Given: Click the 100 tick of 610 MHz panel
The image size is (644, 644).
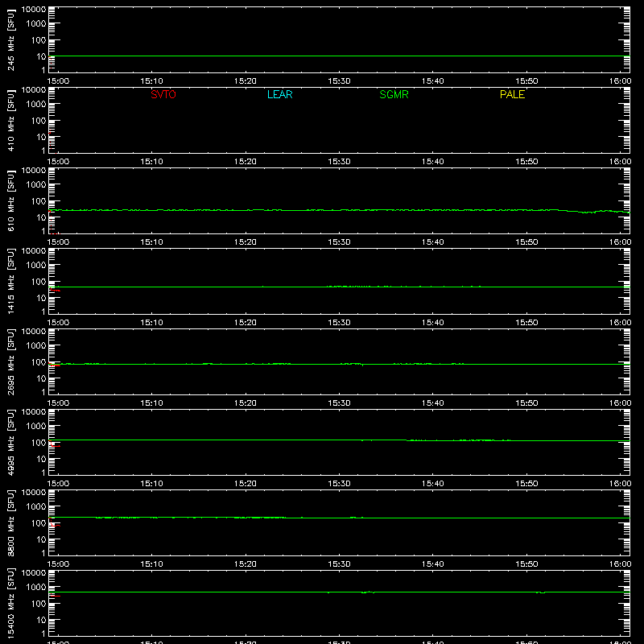Looking at the screenshot, I should pos(39,201).
